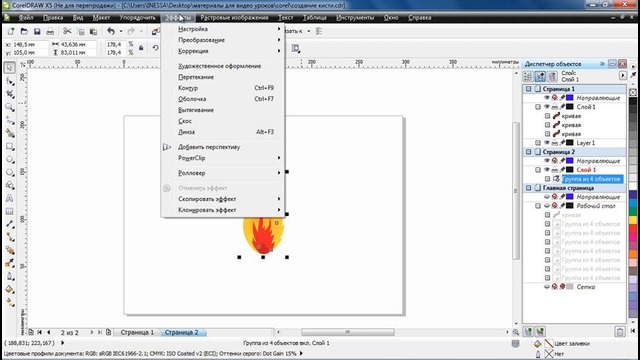This screenshot has height=360, width=640.
Task: Click the Save floppy disk icon
Action: pos(37,31)
